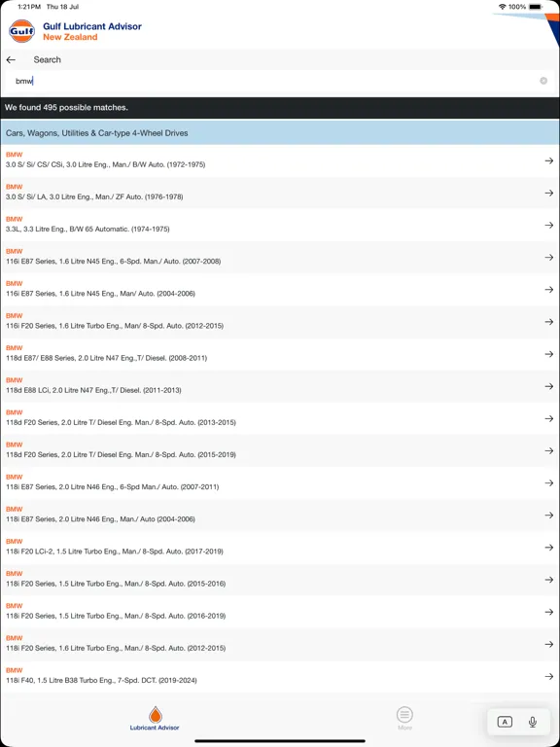Select 118d F20 Series T/ Diesel (2015-2019)

point(280,450)
